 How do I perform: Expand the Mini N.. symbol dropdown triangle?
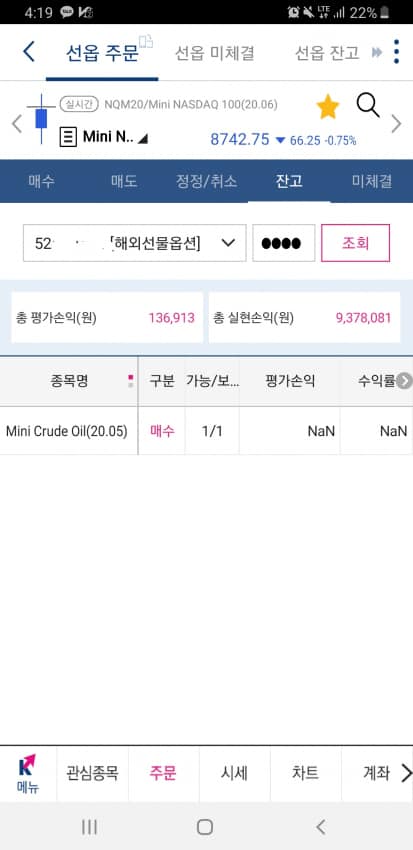[143, 139]
